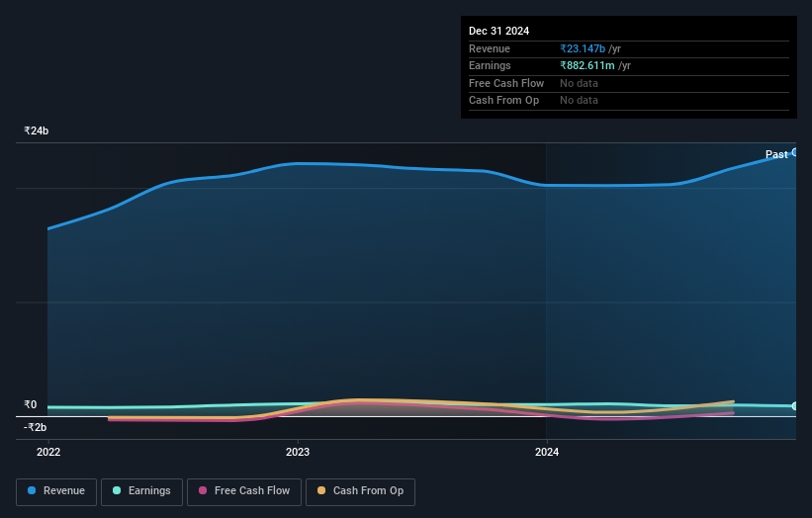Click the ₹0 y-axis label
The width and height of the screenshot is (812, 518).
31,404
